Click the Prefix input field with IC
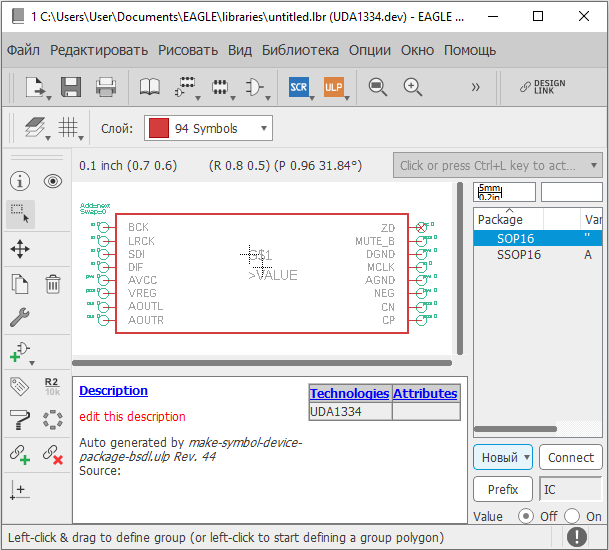 point(571,489)
